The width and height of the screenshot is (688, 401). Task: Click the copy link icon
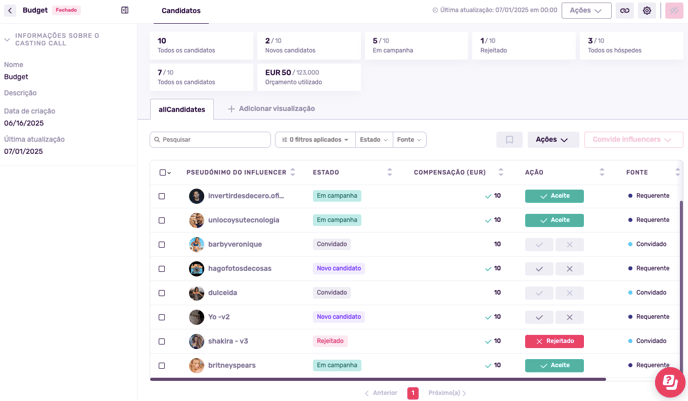[x=625, y=11]
